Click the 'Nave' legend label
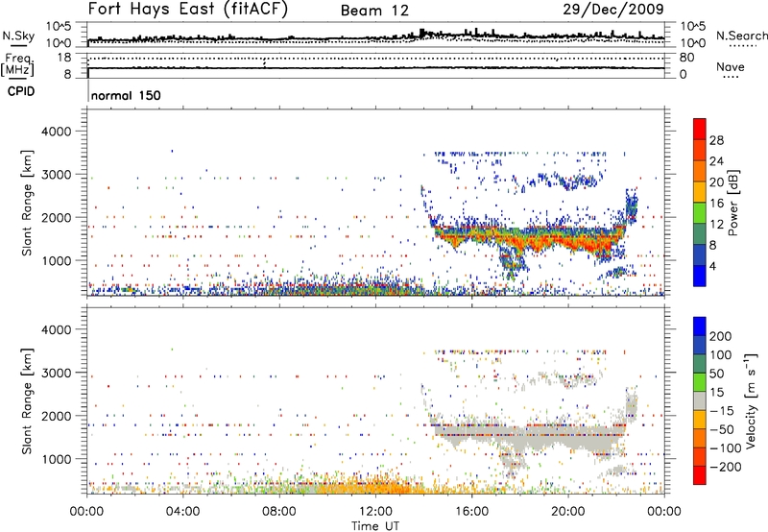Screen dimensions: 768x532 (730, 66)
